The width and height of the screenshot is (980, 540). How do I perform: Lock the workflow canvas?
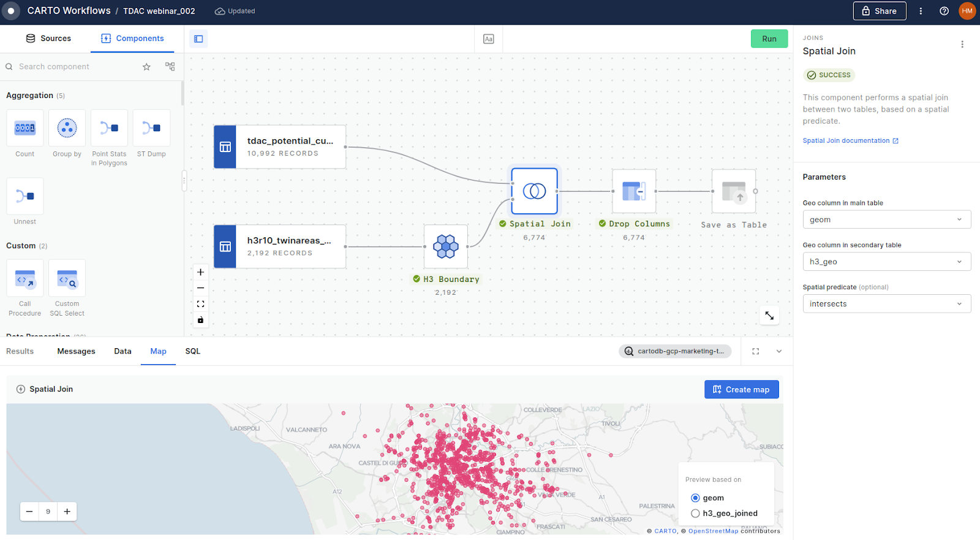coord(200,320)
